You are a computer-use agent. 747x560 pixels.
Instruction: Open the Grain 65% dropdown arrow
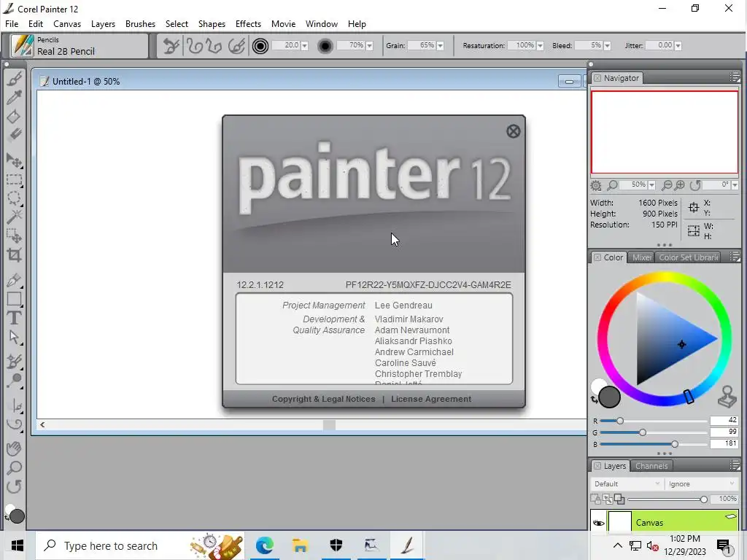[x=440, y=46]
